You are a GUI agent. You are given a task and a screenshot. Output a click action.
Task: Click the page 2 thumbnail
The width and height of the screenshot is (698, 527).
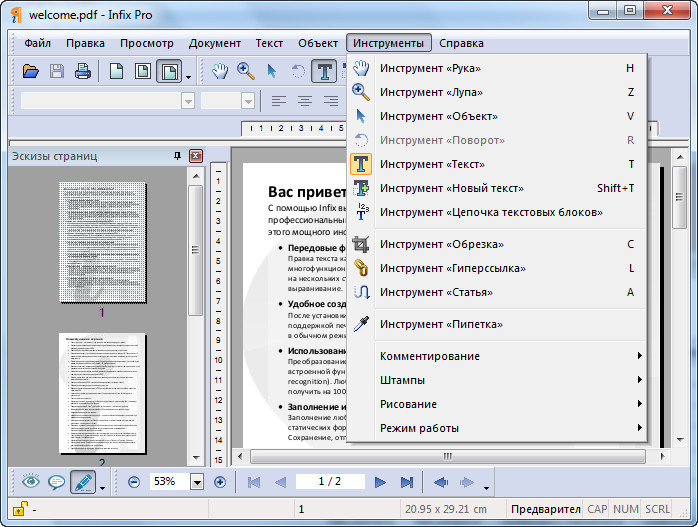tap(102, 394)
